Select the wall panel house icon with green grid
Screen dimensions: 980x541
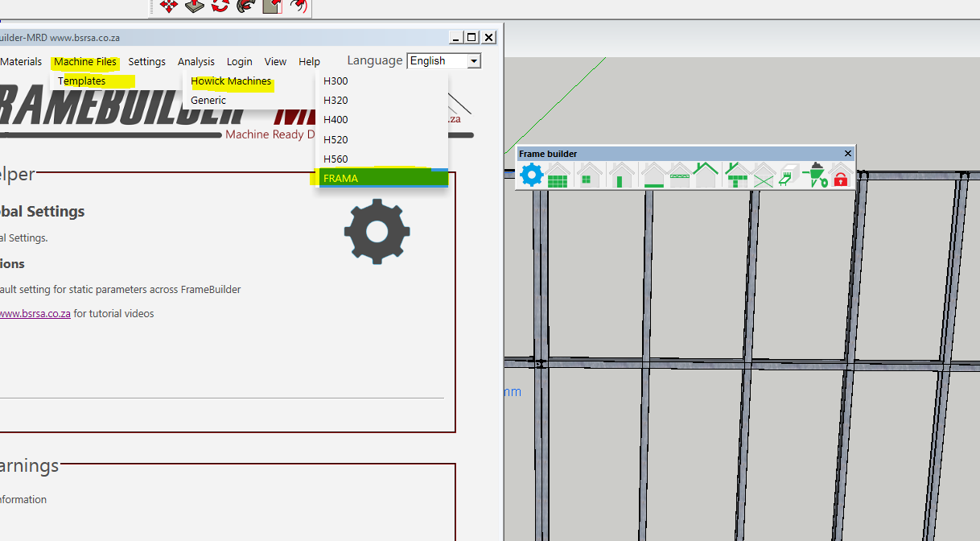click(558, 175)
